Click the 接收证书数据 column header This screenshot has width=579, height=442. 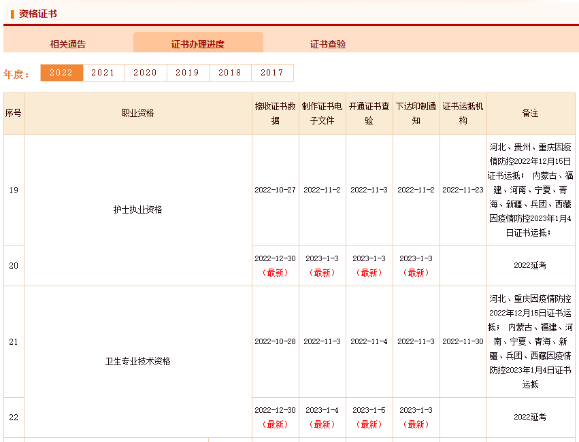coord(275,113)
